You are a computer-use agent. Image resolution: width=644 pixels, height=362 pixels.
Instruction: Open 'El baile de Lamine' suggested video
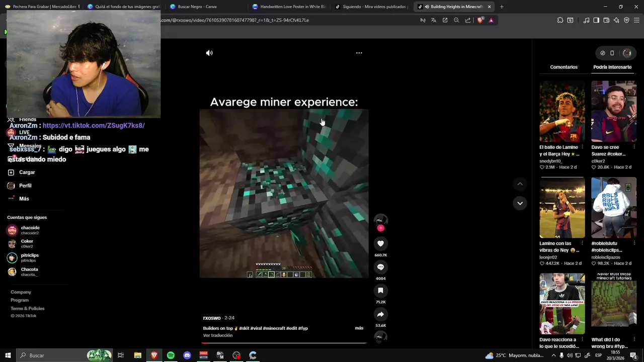coord(562,112)
